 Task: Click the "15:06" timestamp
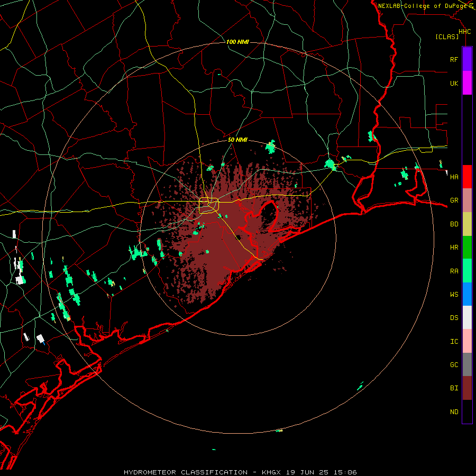pos(346,472)
